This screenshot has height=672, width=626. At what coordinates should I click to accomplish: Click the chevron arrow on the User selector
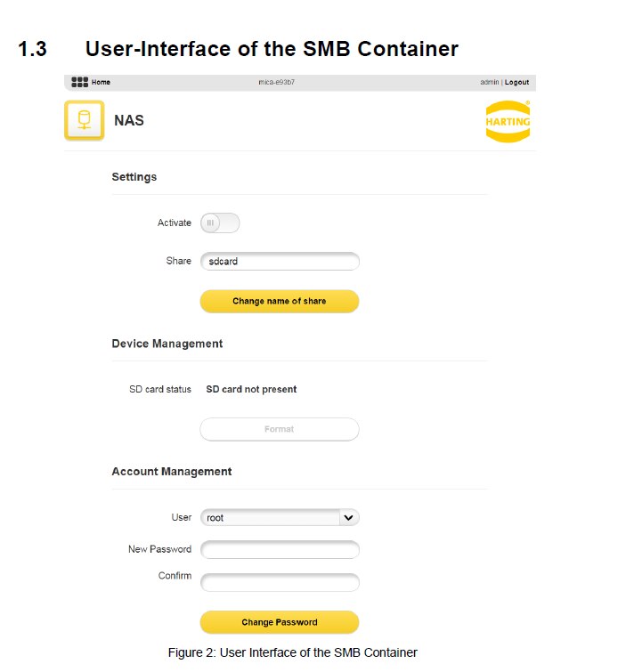(348, 517)
